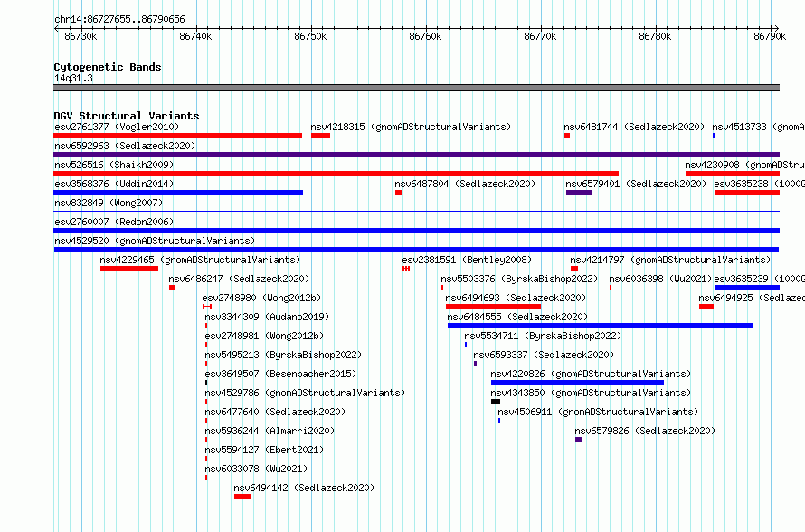This screenshot has width=805, height=532.
Task: Select the nsv832849 (Wong2007) label
Action: click(x=109, y=203)
